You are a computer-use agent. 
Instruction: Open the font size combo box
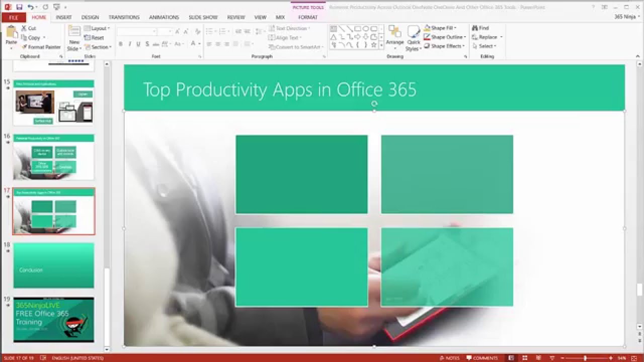pos(165,32)
